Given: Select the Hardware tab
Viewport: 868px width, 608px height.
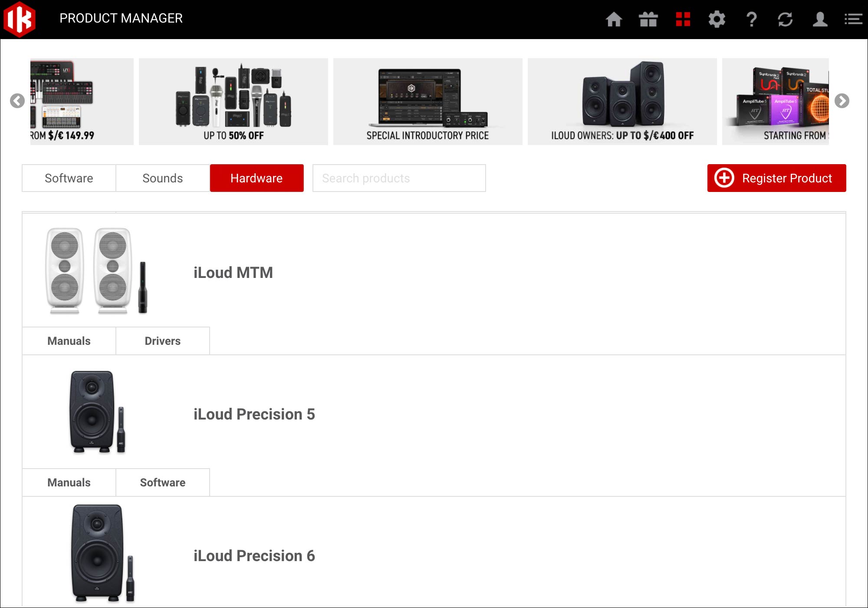Looking at the screenshot, I should click(256, 178).
